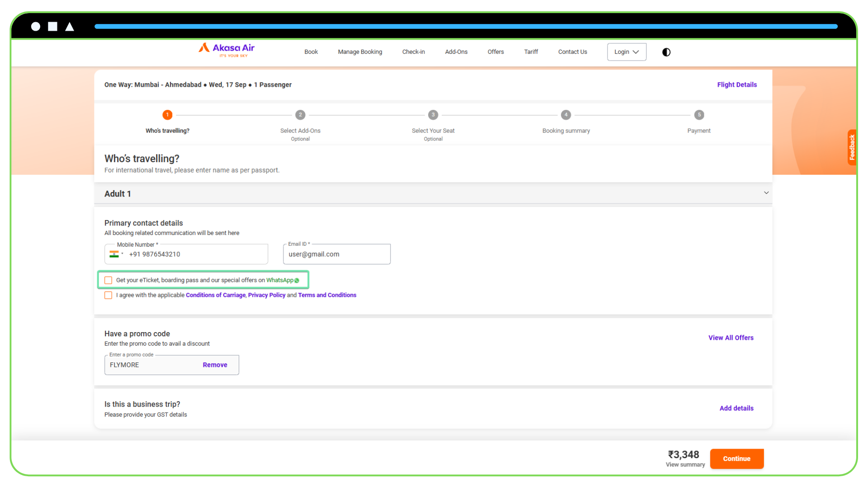This screenshot has height=488, width=868.
Task: Open the Manage Booking menu item
Action: coord(360,52)
